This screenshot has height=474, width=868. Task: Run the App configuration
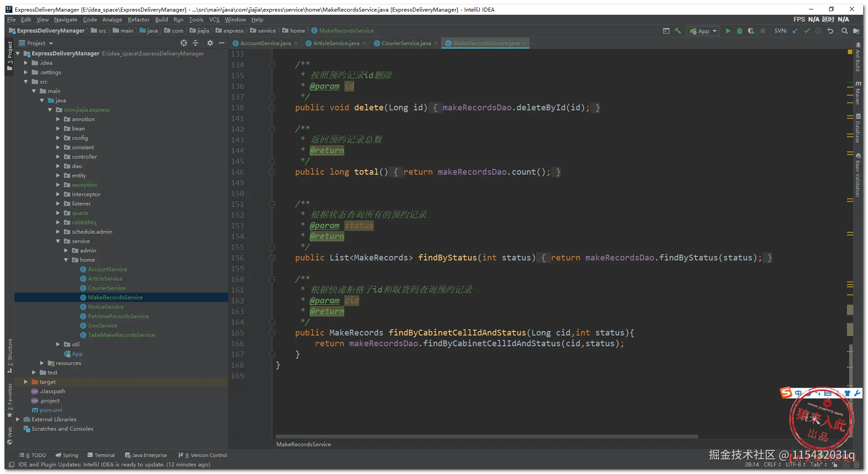point(728,31)
